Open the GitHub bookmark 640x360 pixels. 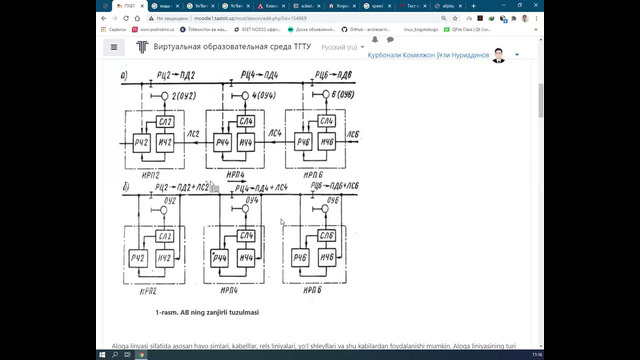pos(366,29)
